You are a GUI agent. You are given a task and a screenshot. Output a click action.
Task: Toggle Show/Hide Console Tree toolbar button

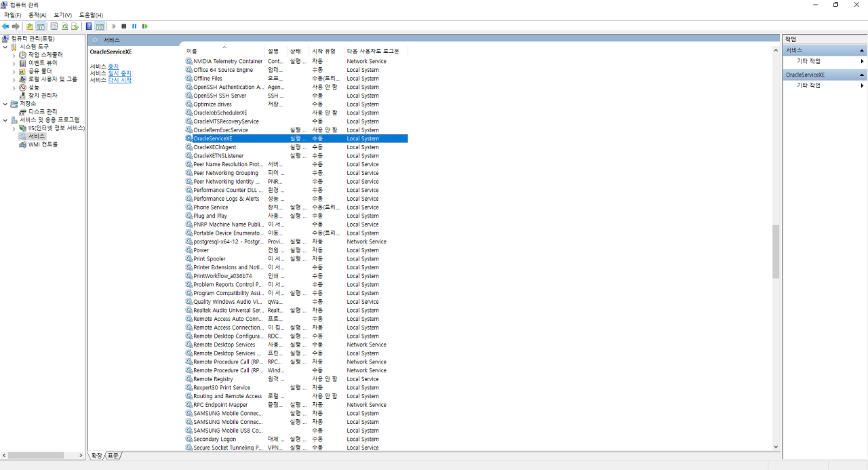(x=41, y=26)
